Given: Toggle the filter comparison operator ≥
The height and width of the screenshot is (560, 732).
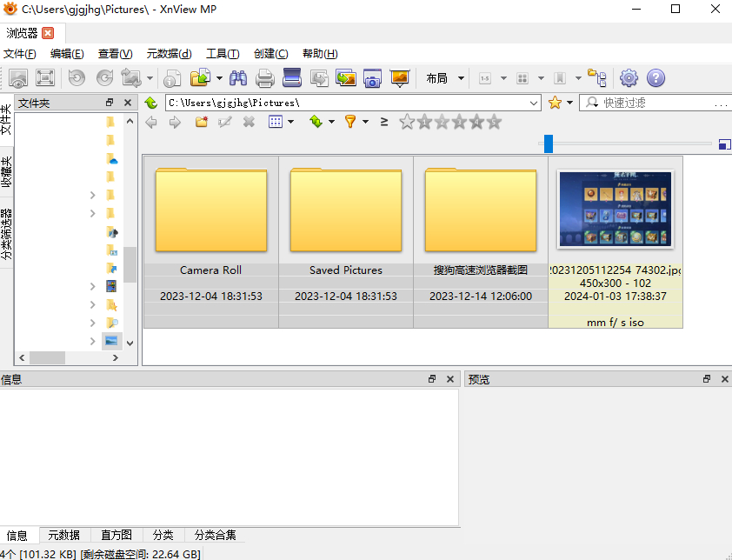Looking at the screenshot, I should [383, 122].
